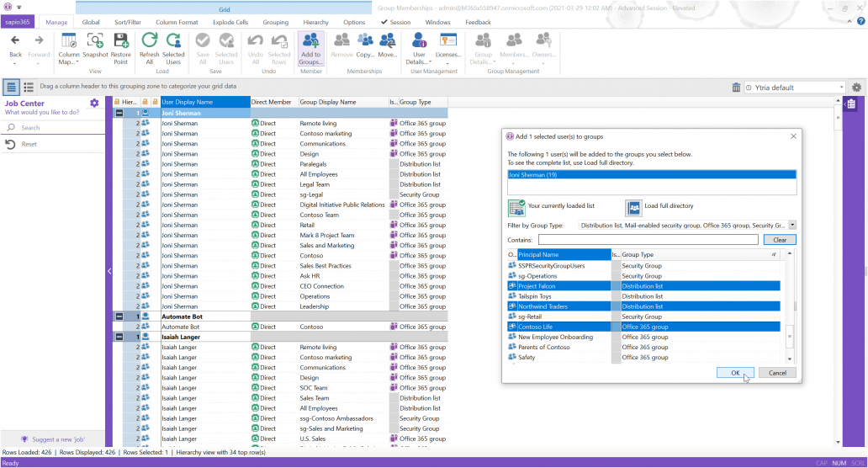Take a grid Snapshot
868x468 pixels.
95,45
